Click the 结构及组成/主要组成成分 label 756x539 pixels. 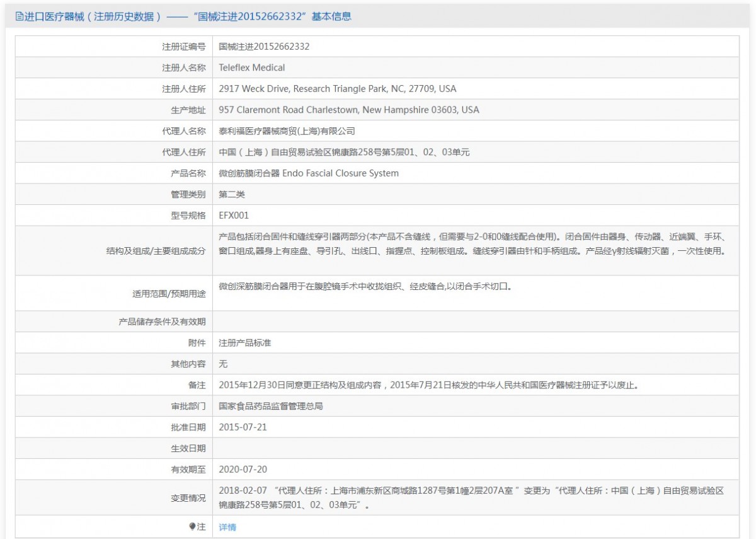click(x=156, y=250)
